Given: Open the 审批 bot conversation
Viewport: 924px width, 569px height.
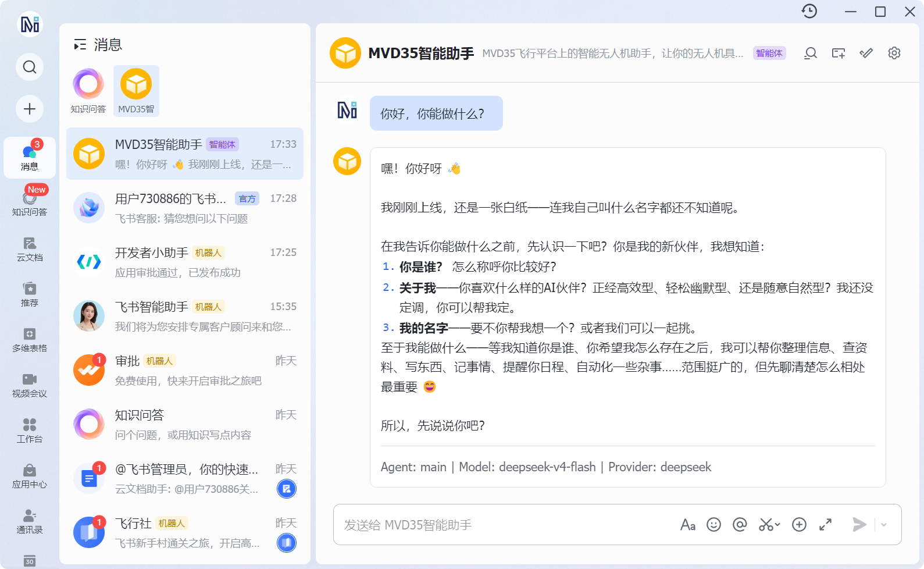Looking at the screenshot, I should [x=185, y=370].
